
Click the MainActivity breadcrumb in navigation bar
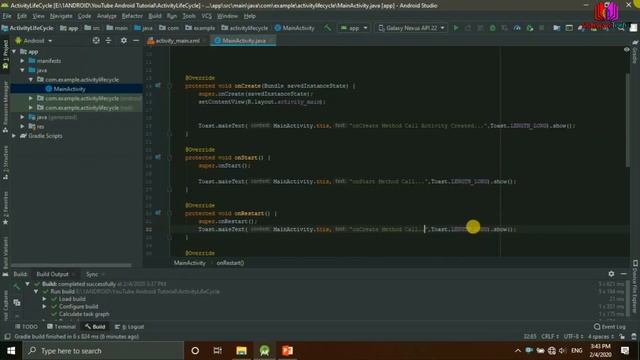295,28
